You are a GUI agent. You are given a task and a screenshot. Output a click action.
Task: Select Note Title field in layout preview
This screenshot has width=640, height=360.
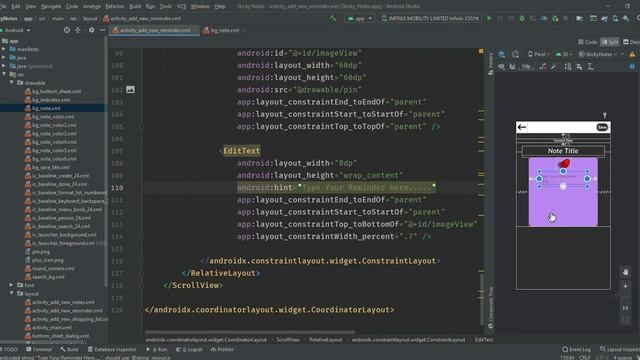coord(563,151)
